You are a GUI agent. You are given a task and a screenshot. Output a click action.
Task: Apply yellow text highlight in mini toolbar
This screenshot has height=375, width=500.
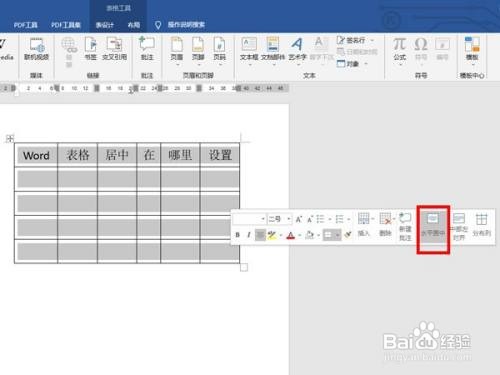[x=272, y=235]
